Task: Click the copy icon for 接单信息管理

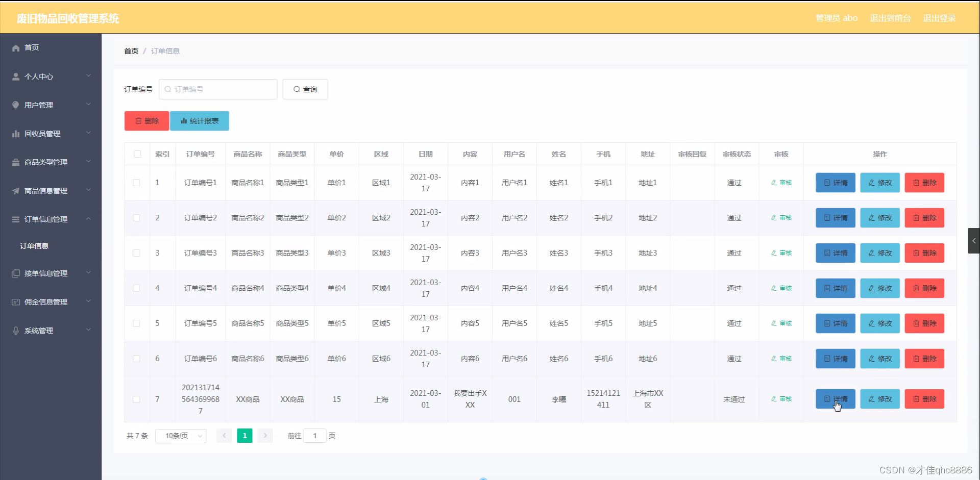Action: pyautogui.click(x=16, y=273)
